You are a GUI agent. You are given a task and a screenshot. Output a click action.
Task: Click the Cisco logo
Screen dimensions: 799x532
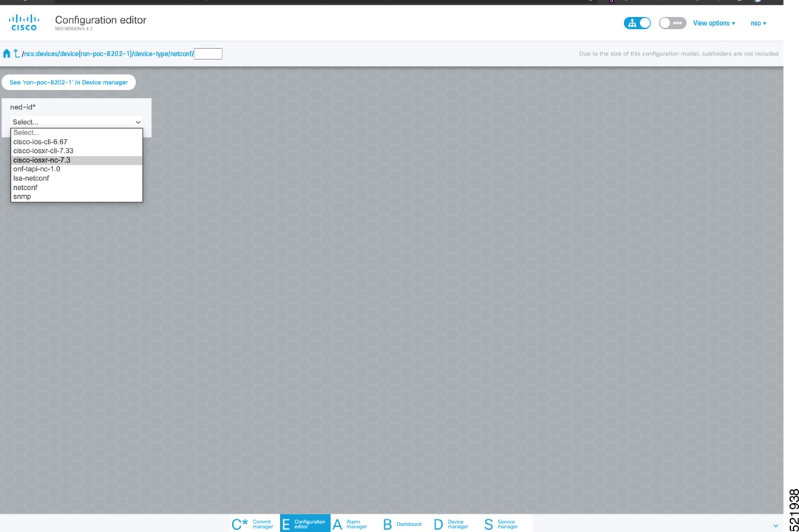point(24,22)
